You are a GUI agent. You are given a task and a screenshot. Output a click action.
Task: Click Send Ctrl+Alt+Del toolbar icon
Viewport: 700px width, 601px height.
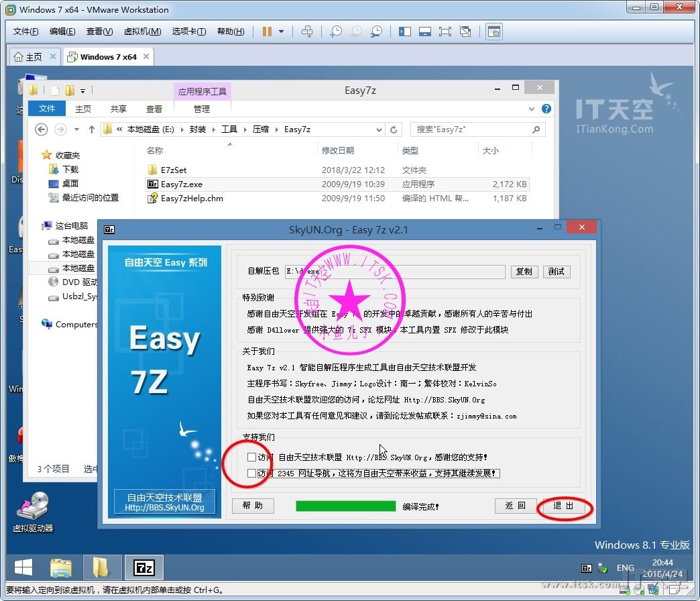click(307, 32)
